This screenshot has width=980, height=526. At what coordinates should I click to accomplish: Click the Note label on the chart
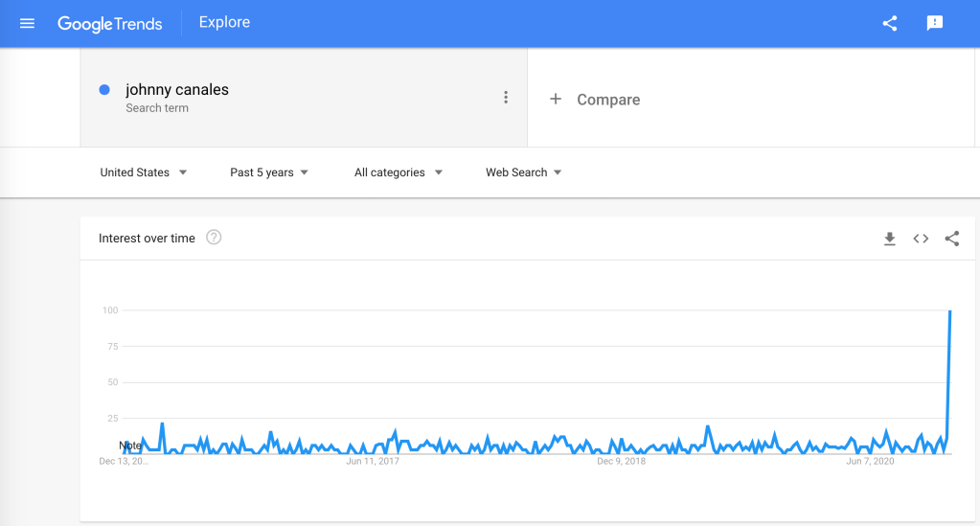pyautogui.click(x=130, y=446)
